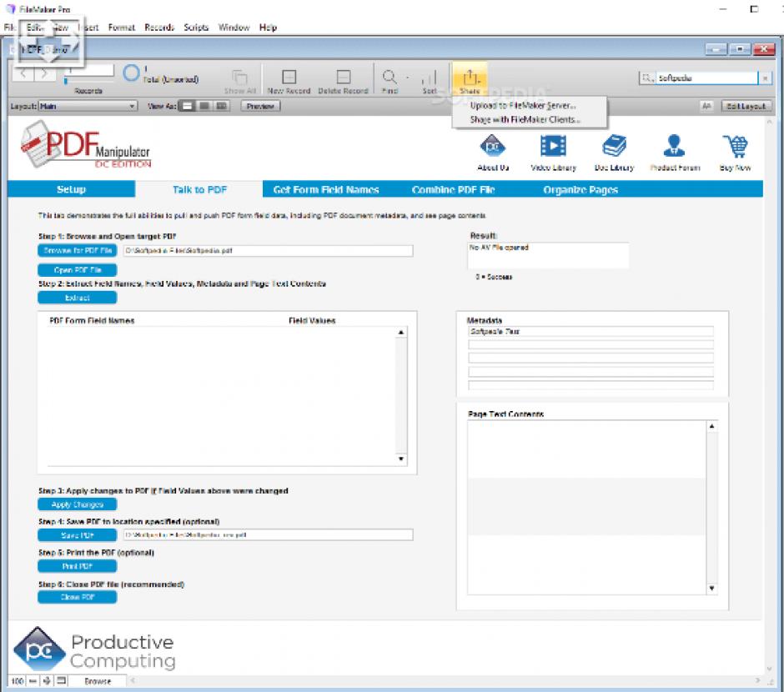Switch to List view icon
Screen dimensions: 784x692
(204, 106)
